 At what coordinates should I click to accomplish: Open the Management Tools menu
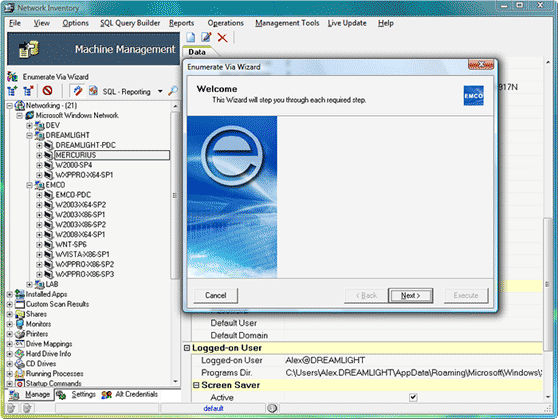coord(287,23)
